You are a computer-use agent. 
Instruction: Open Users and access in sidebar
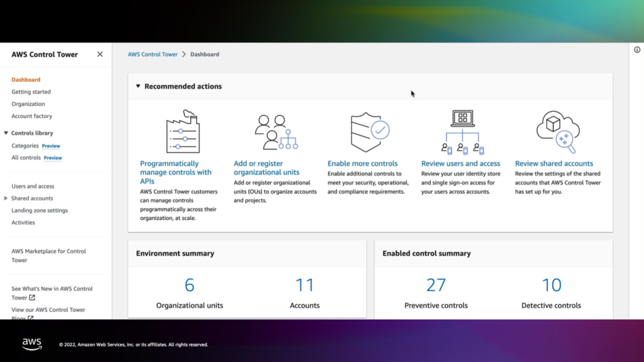pyautogui.click(x=33, y=186)
